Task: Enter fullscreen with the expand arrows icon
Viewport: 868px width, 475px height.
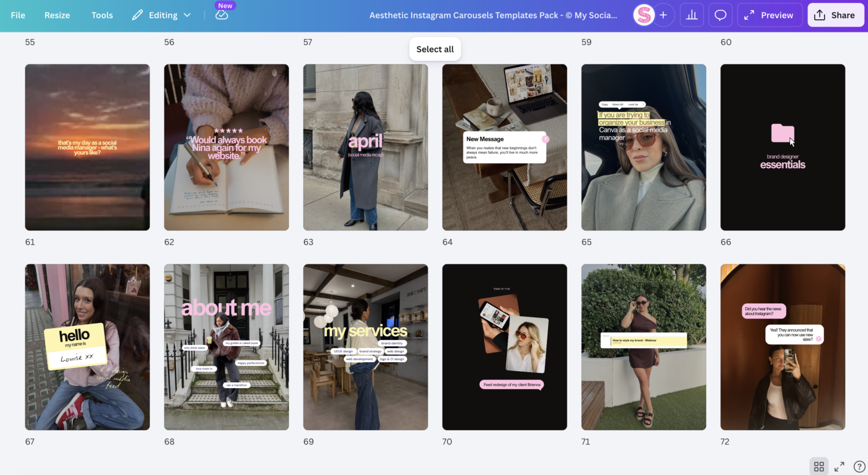Action: pos(840,466)
